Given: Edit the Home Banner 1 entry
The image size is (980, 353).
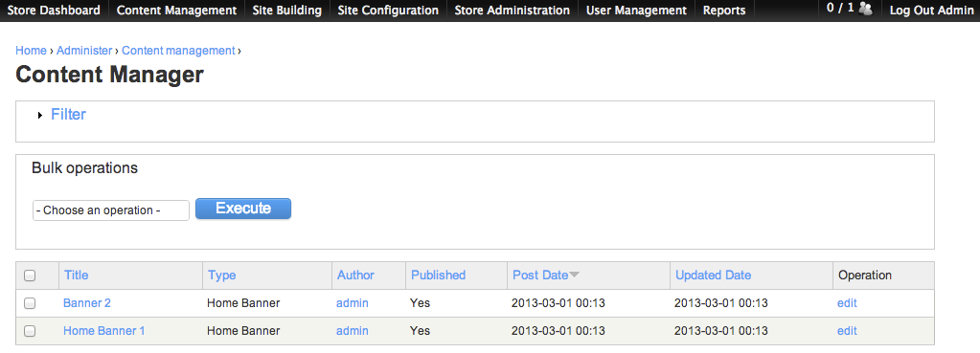Looking at the screenshot, I should [847, 331].
